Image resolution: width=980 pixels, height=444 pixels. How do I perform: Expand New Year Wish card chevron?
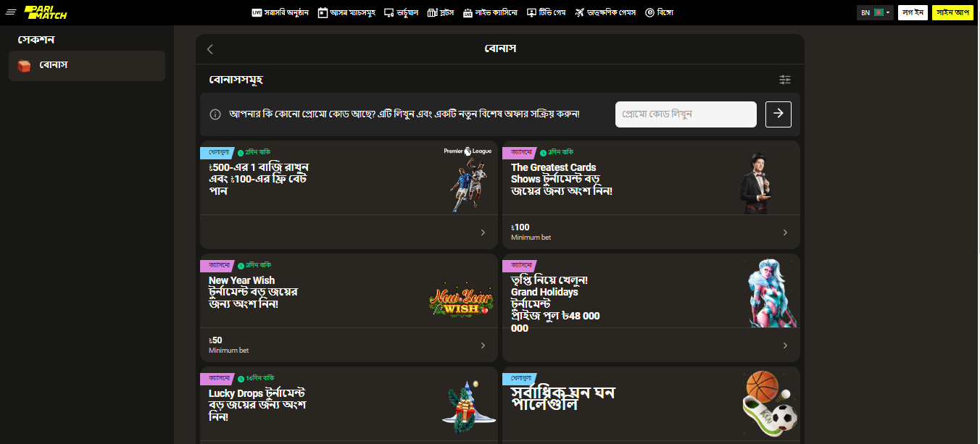tap(483, 345)
